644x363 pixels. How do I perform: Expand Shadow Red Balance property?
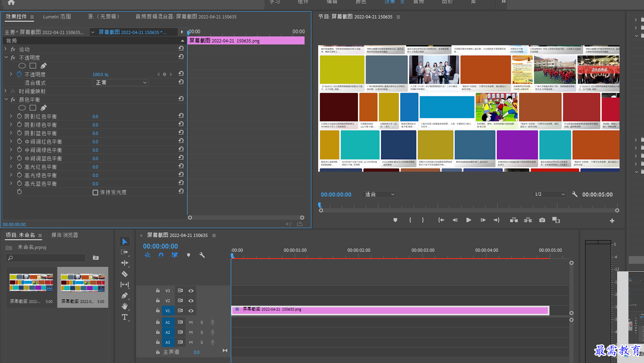pyautogui.click(x=11, y=116)
